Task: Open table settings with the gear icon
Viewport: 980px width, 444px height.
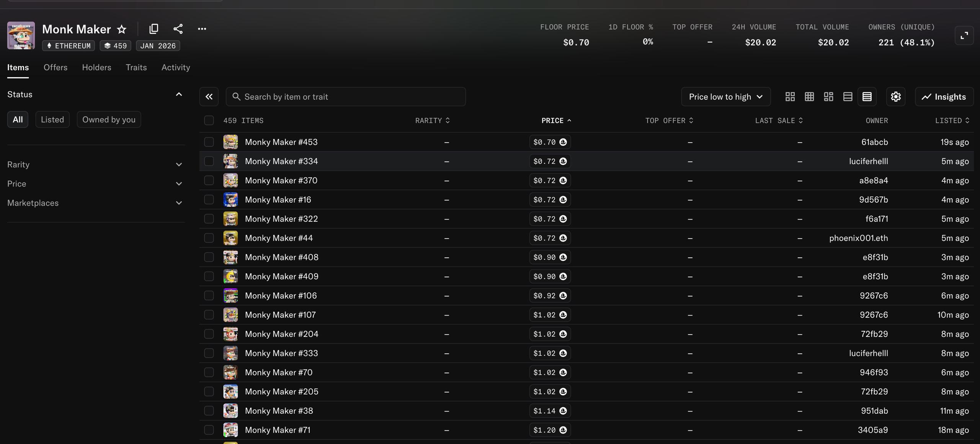Action: 895,97
